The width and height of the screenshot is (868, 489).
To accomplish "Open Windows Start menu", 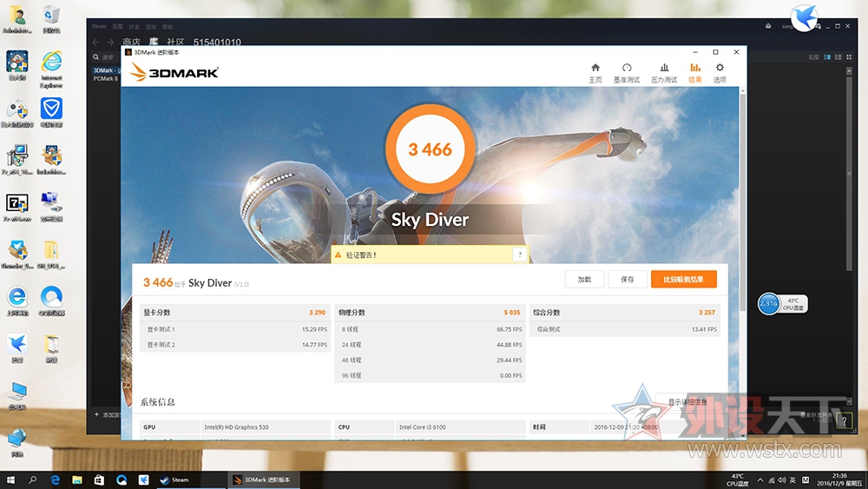I will (10, 479).
